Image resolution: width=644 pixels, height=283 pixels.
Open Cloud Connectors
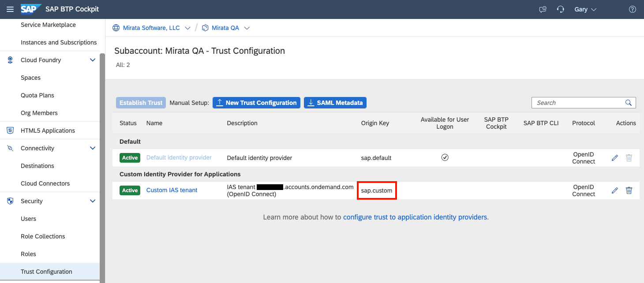pyautogui.click(x=45, y=183)
